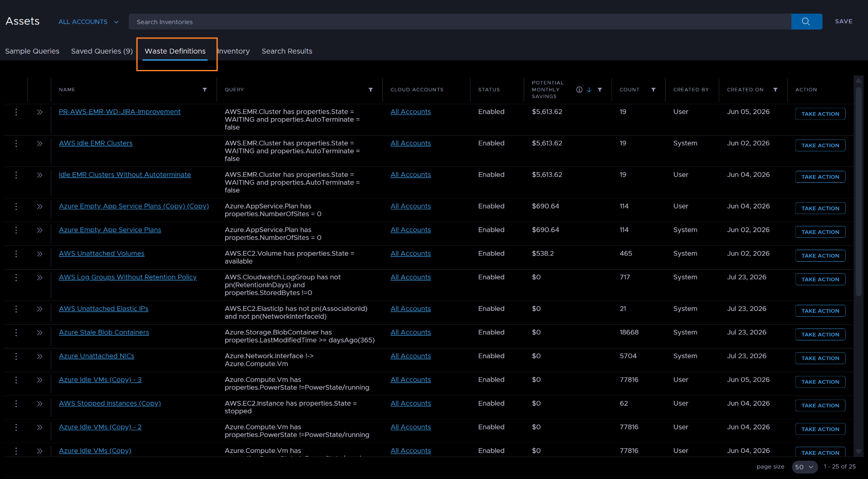
Task: Click the Status column header
Action: click(x=489, y=90)
